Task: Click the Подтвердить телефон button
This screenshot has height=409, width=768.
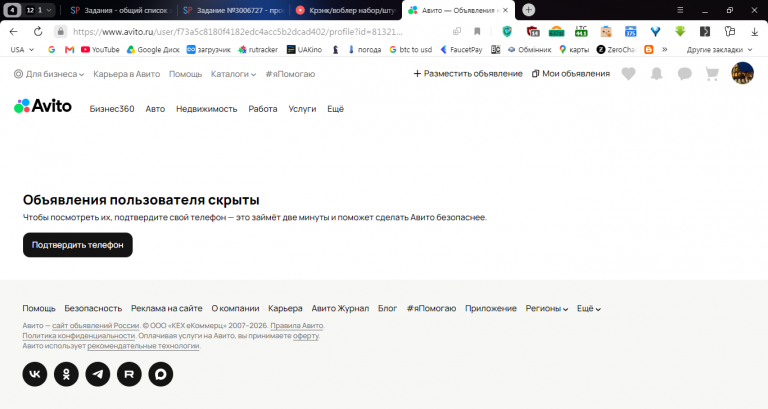Action: 78,245
